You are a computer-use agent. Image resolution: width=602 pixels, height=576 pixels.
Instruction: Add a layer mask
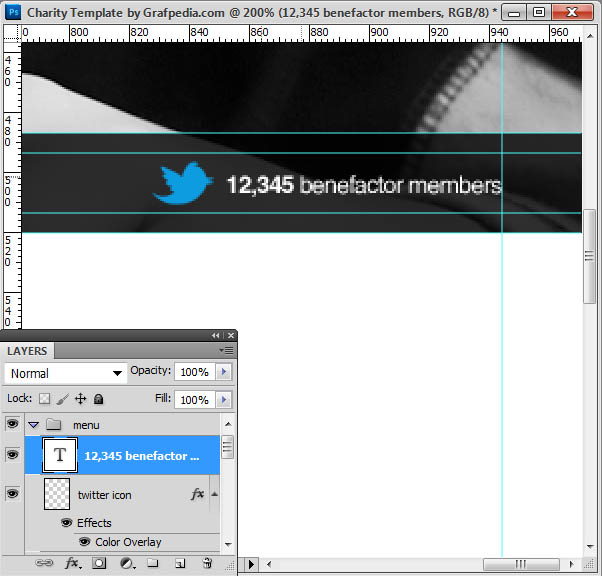point(99,563)
